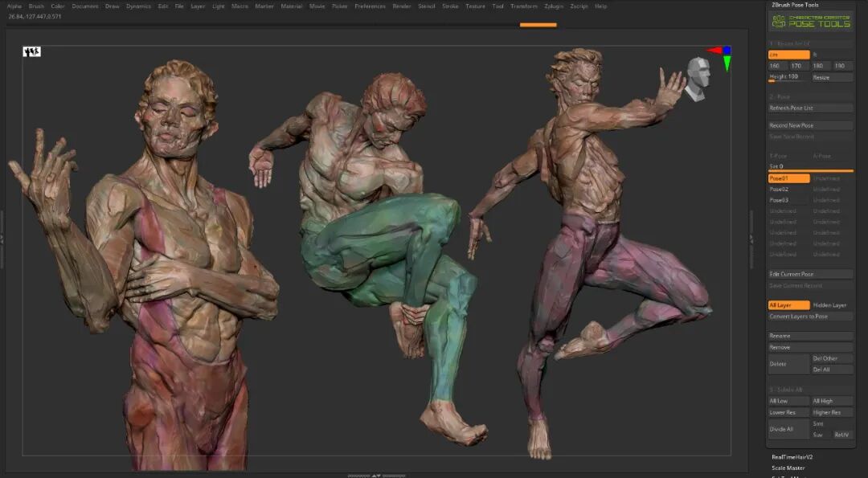868x478 pixels.
Task: Click the right tray divider arrows
Action: click(x=751, y=239)
